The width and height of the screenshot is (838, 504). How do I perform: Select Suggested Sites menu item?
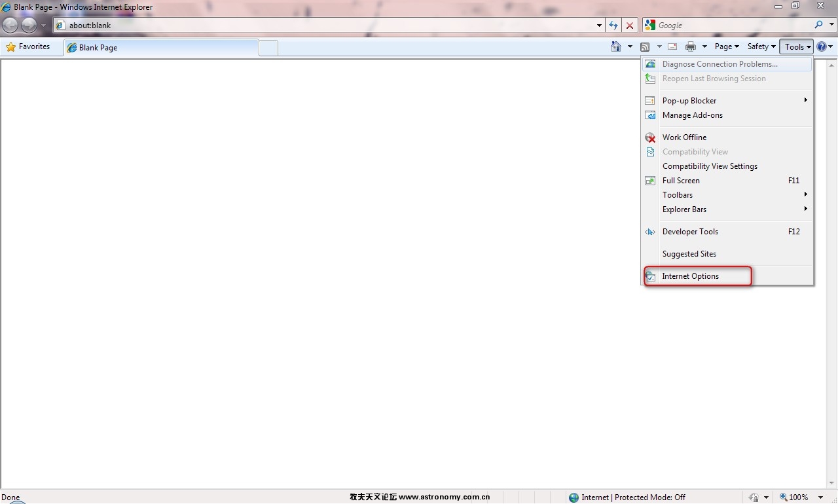pos(727,254)
